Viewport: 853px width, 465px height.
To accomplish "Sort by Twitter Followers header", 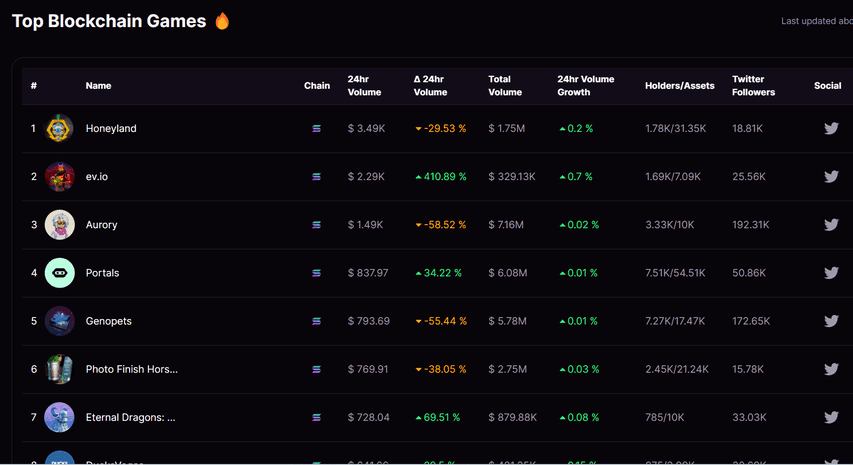I will pos(753,85).
